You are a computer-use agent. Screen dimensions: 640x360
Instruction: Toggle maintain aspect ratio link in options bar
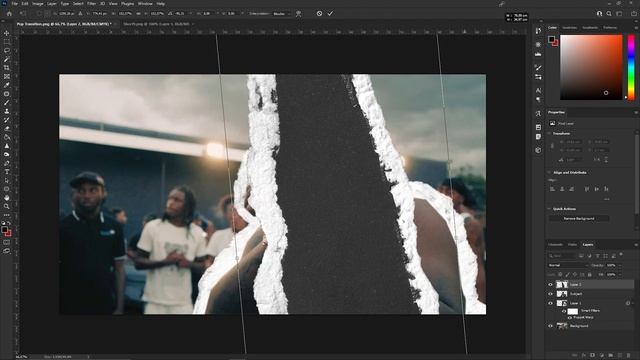click(139, 13)
